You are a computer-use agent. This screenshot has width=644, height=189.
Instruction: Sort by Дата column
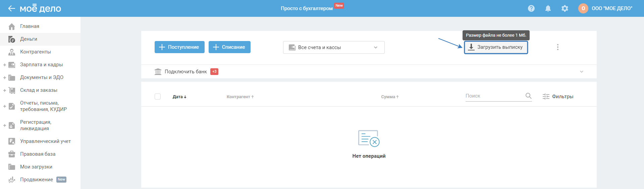(179, 97)
